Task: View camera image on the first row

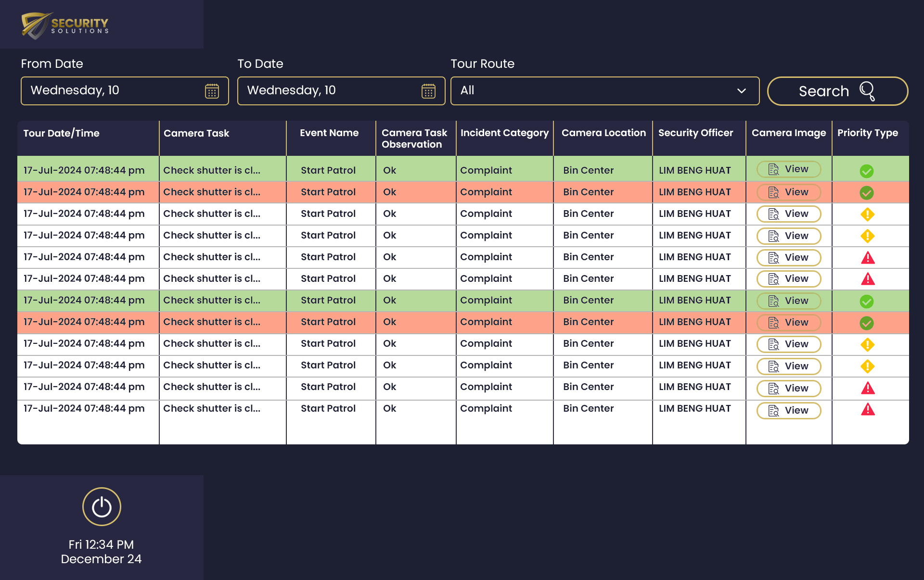Action: tap(788, 169)
